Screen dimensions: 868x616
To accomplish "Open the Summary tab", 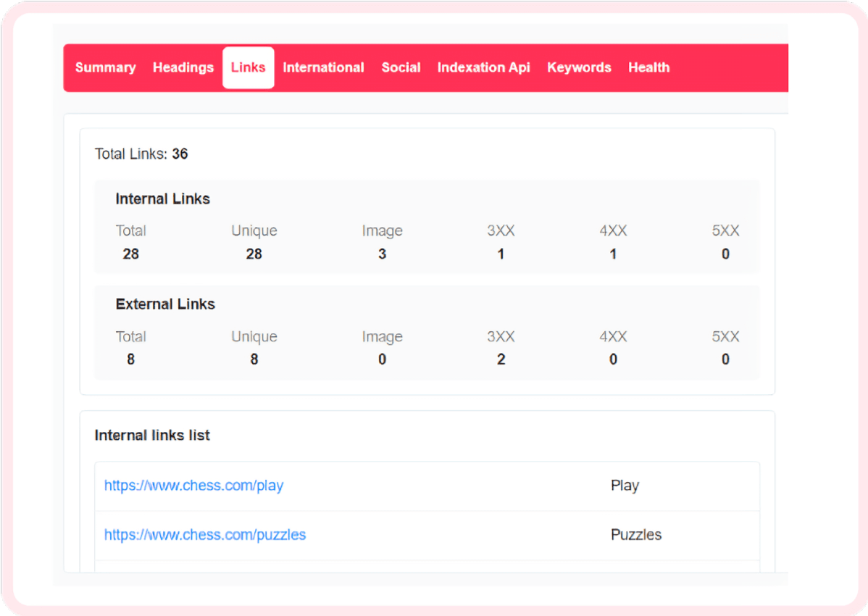I will coord(105,67).
